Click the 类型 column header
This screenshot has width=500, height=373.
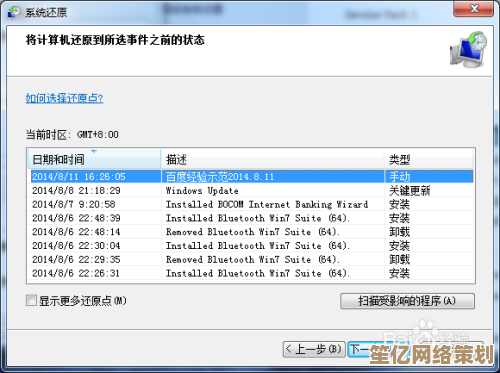[x=429, y=159]
